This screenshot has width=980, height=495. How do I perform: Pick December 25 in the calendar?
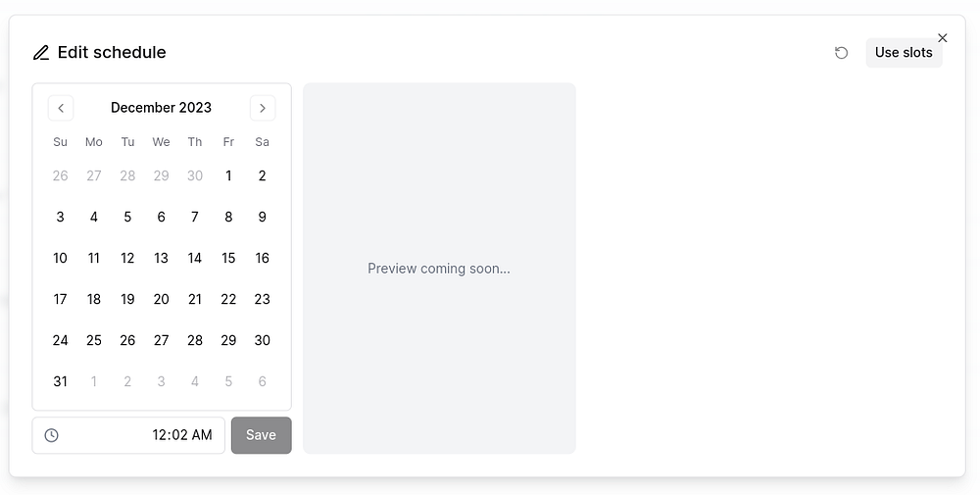[x=94, y=340]
